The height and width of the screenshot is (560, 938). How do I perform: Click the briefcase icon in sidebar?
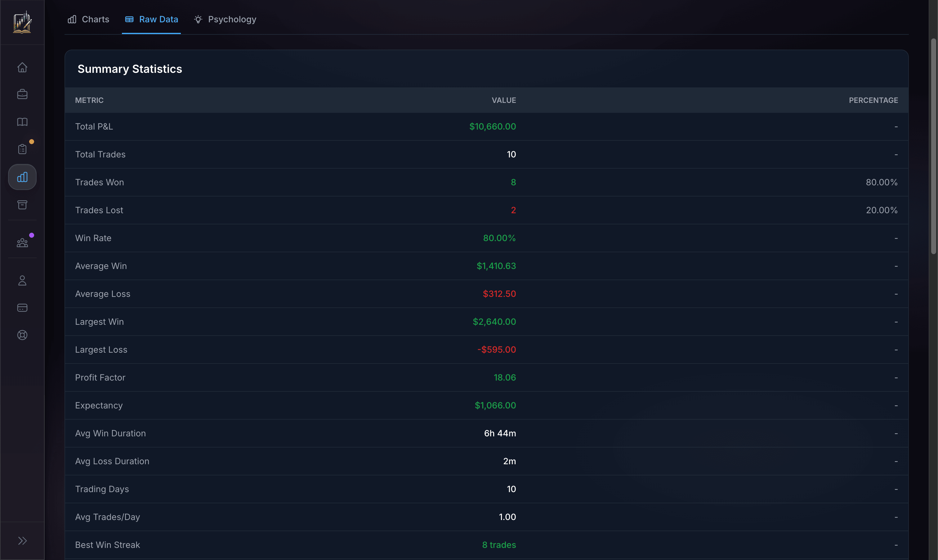click(x=22, y=94)
